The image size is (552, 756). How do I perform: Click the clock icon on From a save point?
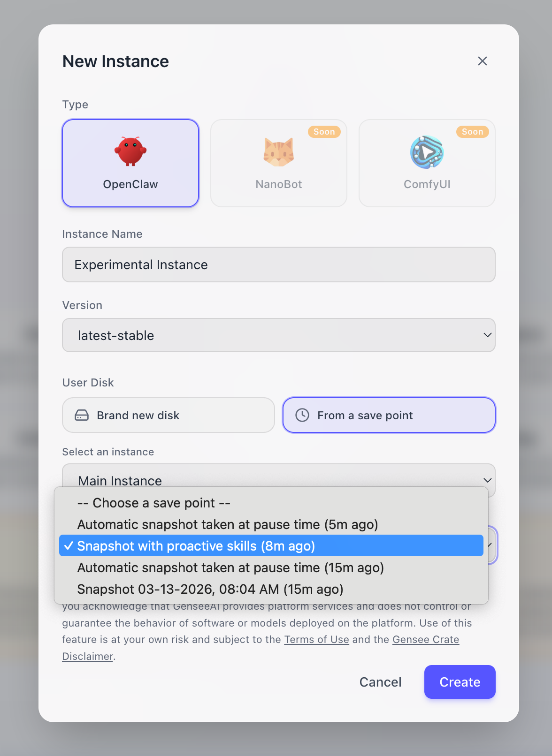pyautogui.click(x=302, y=415)
